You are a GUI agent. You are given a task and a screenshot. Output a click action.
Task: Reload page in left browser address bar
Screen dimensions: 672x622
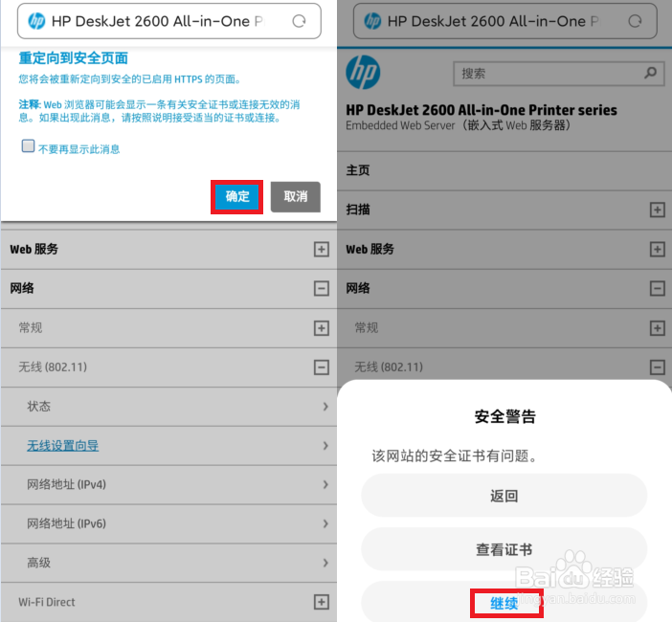299,21
